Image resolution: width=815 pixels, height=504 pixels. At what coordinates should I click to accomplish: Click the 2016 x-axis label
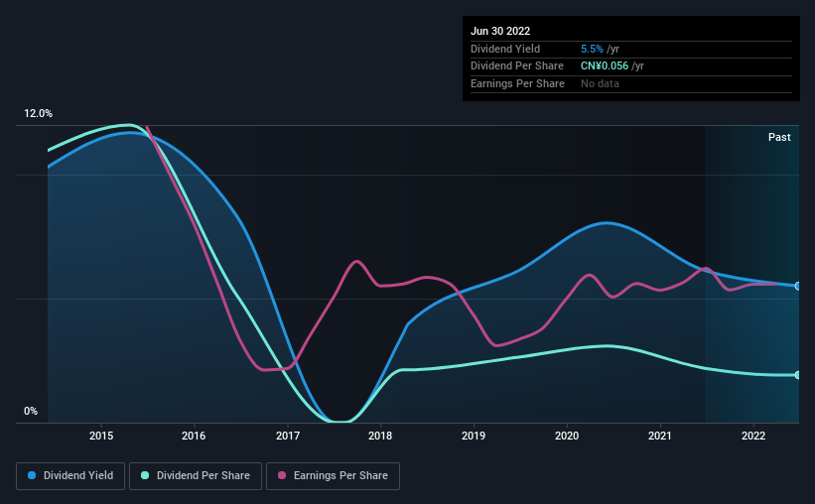tap(194, 436)
